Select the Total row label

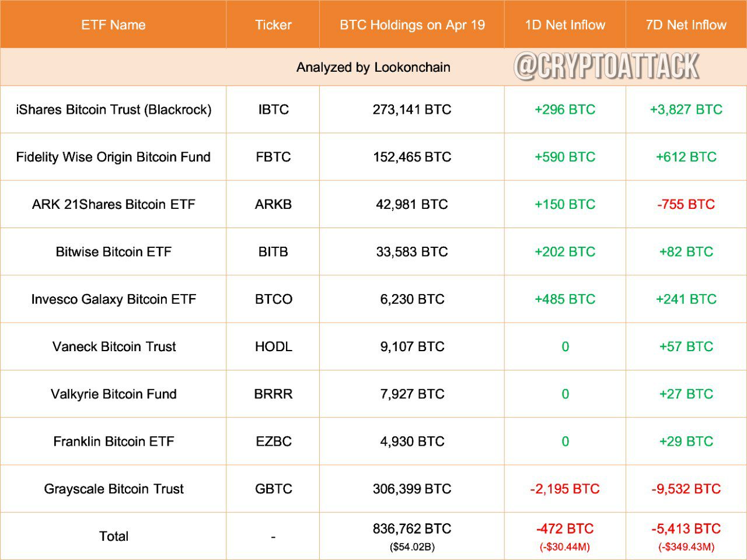(113, 536)
